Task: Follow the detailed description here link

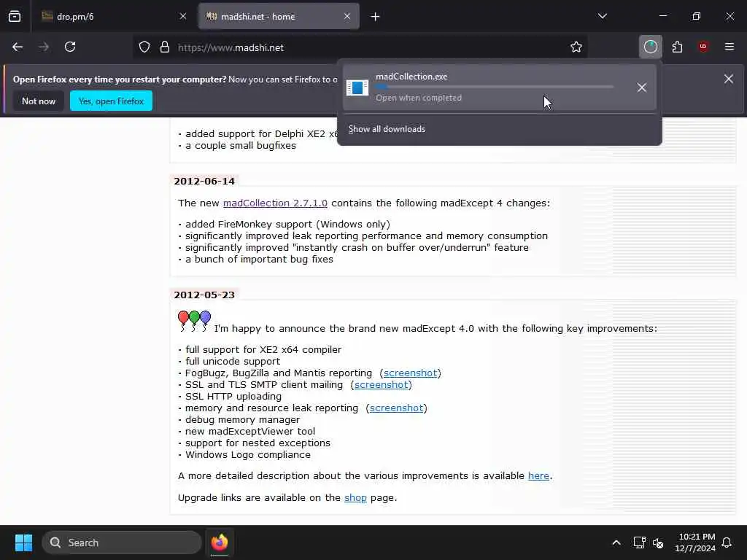Action: point(538,476)
